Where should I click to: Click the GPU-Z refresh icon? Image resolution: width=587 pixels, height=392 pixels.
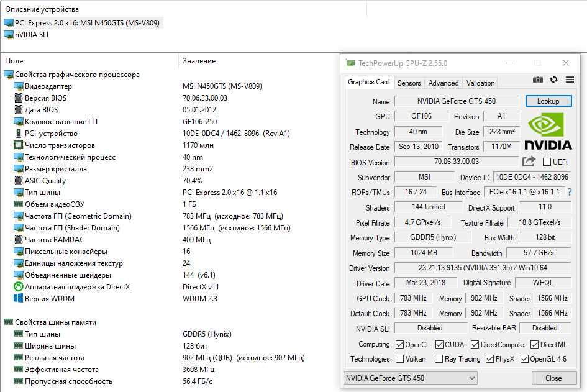553,80
